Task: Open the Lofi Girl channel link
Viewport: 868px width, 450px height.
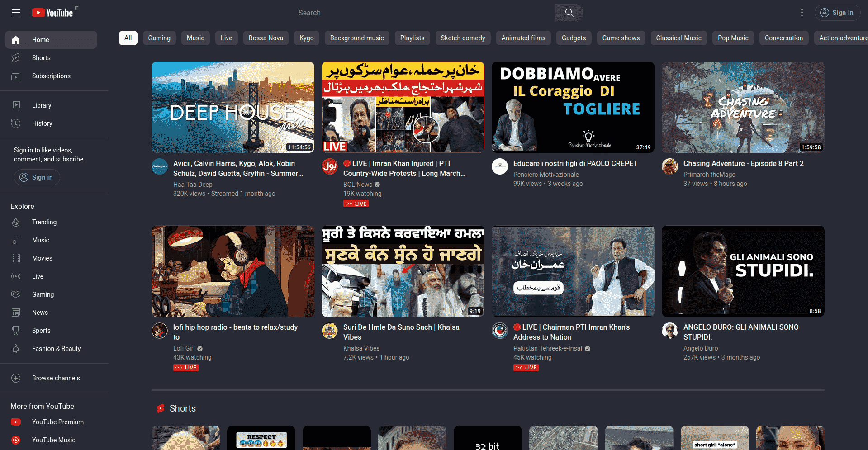Action: coord(184,348)
